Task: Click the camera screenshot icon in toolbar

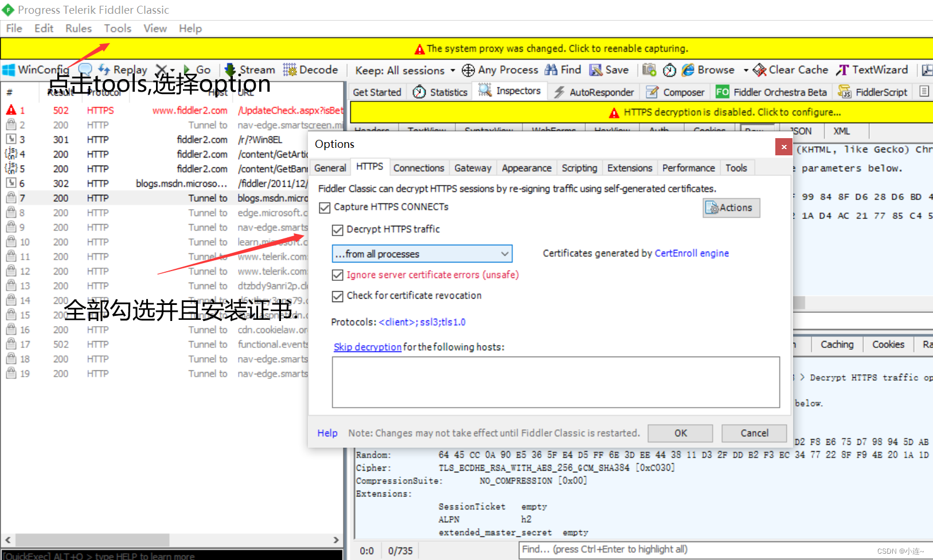Action: click(649, 70)
